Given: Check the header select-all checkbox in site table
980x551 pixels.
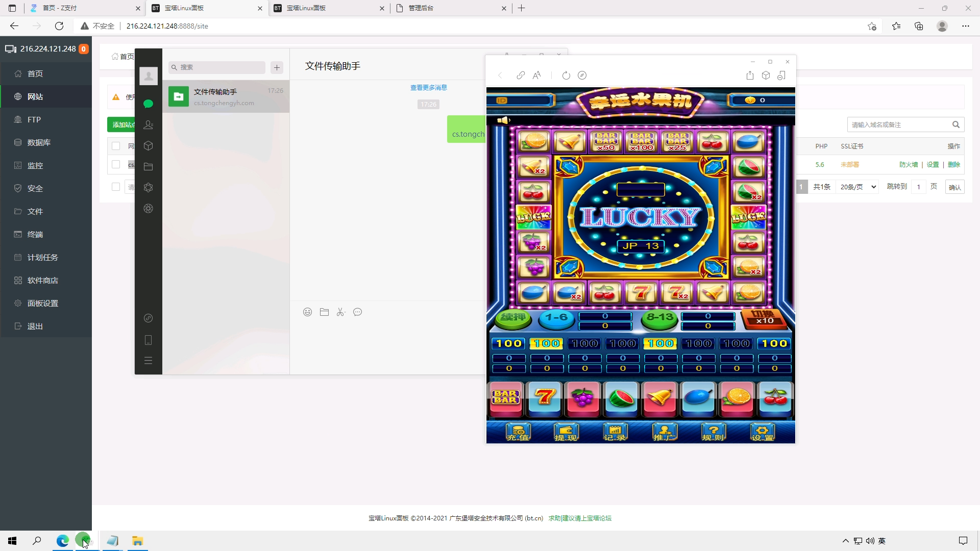Looking at the screenshot, I should point(116,146).
